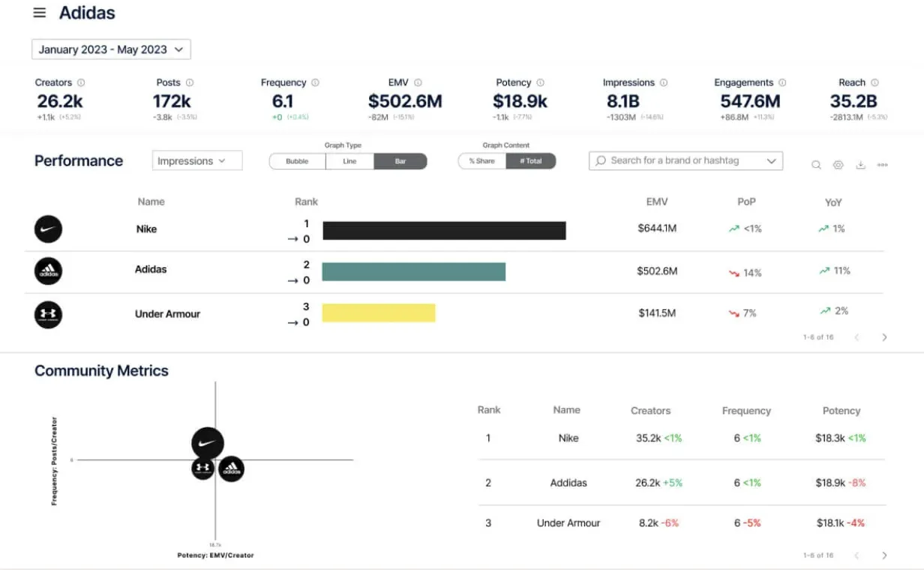Open the hexagon settings icon in Performance
This screenshot has height=570, width=924.
(838, 165)
